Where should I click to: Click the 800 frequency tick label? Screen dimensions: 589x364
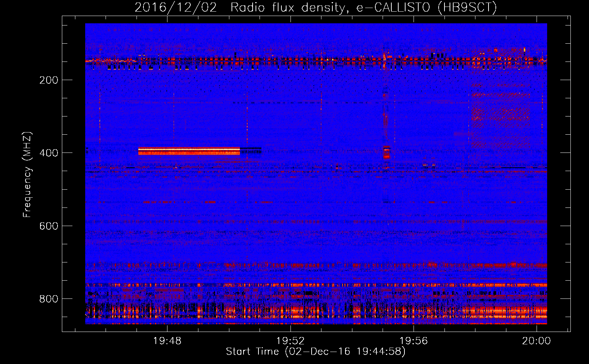(x=49, y=299)
